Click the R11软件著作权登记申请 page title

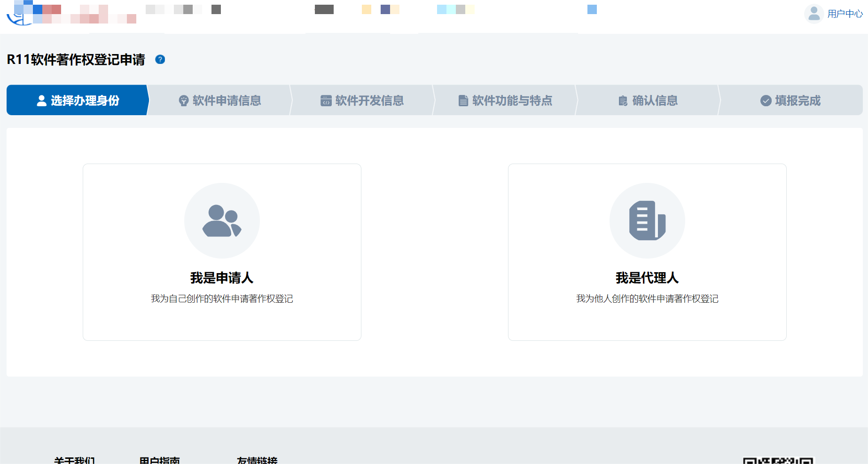76,60
